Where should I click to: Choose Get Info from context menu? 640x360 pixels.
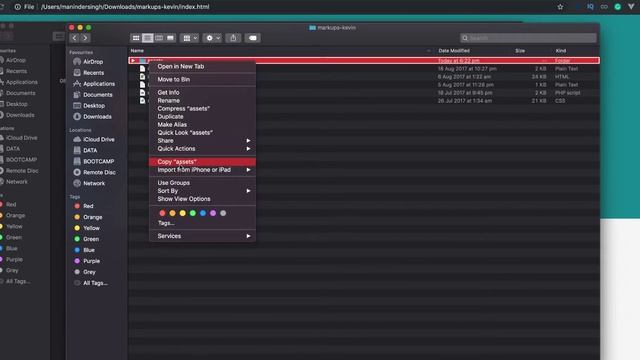coord(202,93)
